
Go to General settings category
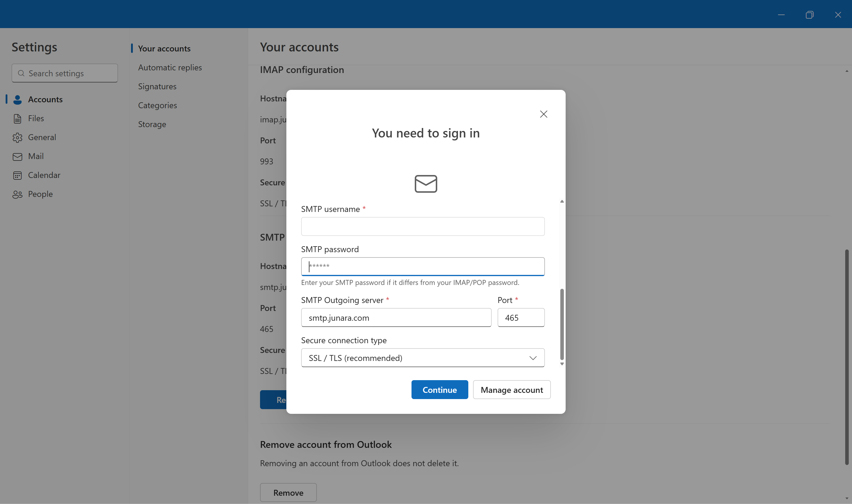coord(42,137)
